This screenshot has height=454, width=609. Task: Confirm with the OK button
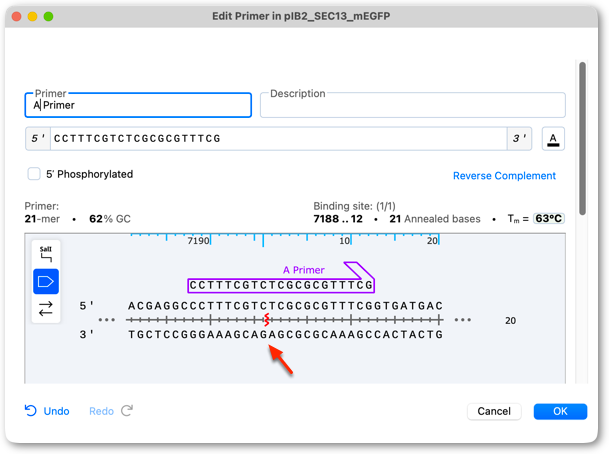point(560,411)
